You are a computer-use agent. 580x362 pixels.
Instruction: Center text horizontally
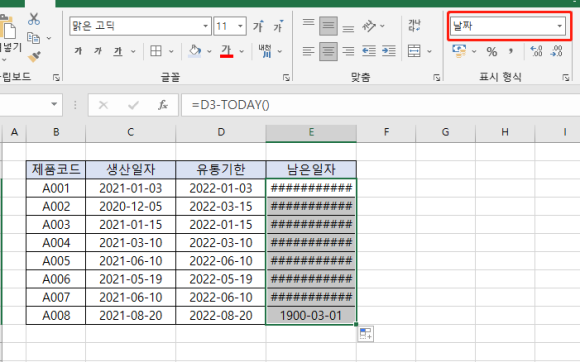[328, 51]
